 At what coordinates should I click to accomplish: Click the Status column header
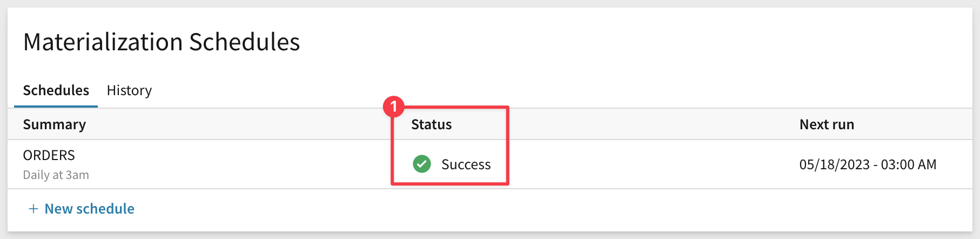[x=432, y=124]
